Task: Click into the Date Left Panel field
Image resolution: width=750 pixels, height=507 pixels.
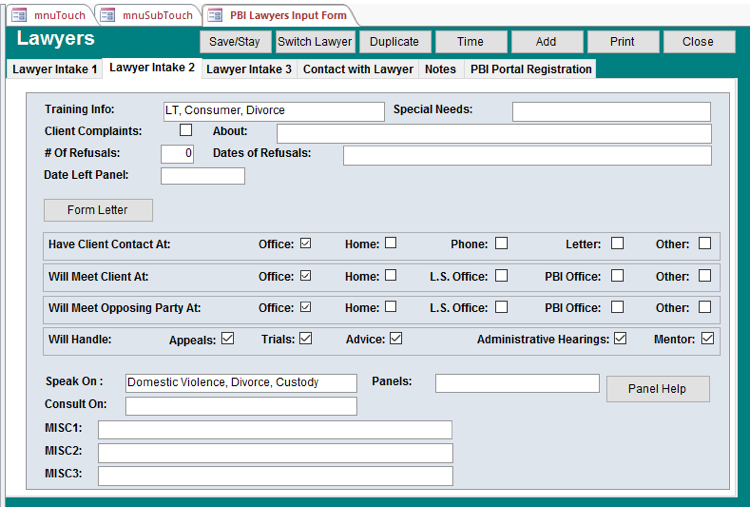Action: [x=202, y=176]
